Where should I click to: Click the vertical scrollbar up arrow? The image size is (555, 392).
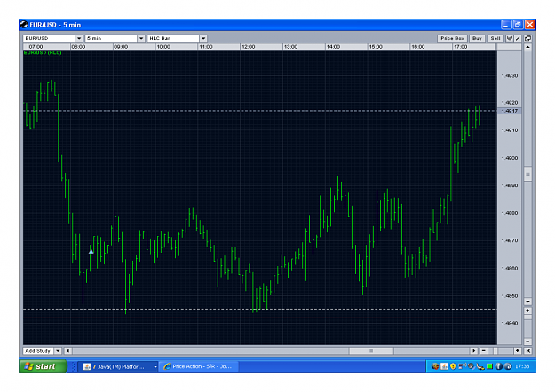[527, 47]
